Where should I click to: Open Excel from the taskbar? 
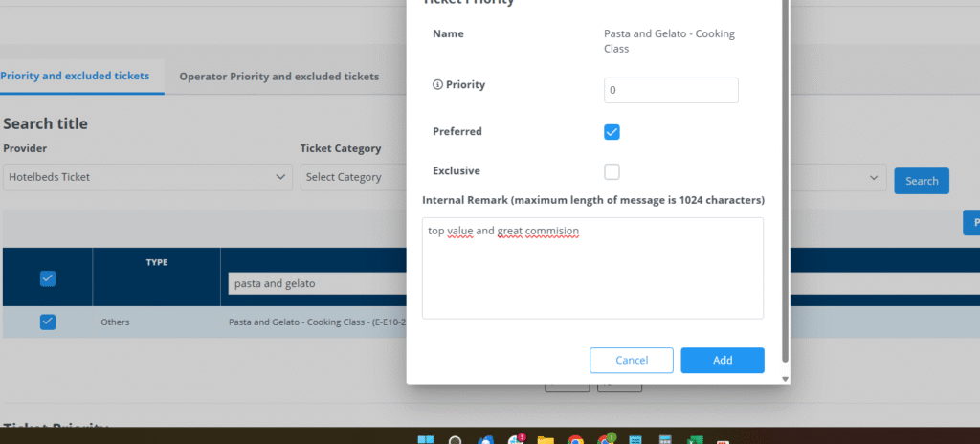pyautogui.click(x=695, y=439)
